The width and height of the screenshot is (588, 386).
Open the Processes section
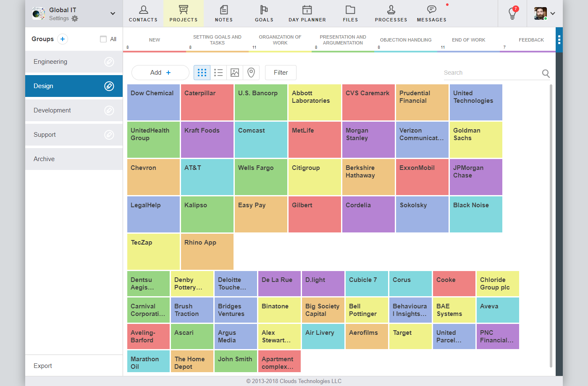391,13
